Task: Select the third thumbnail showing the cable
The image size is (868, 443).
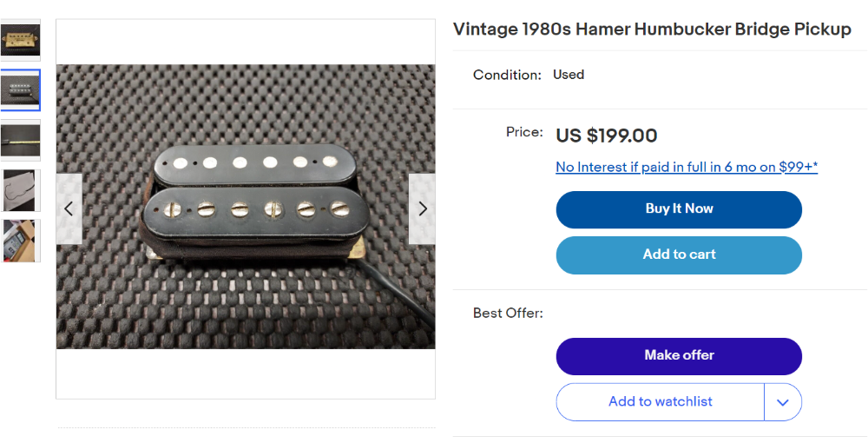Action: point(20,140)
